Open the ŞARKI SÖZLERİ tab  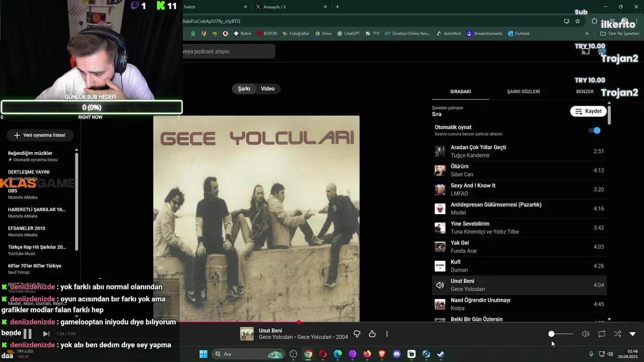click(x=523, y=92)
